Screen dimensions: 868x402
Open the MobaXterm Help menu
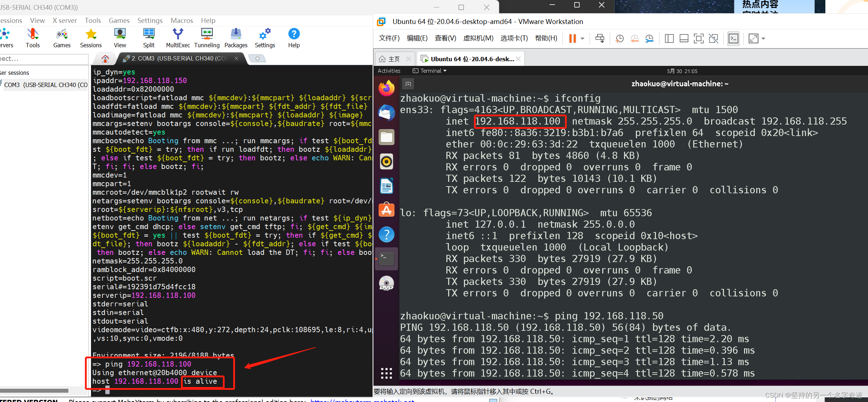point(208,20)
